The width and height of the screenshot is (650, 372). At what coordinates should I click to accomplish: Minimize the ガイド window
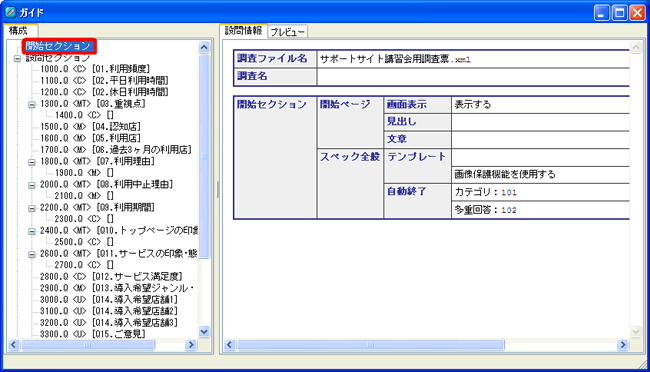pos(601,13)
